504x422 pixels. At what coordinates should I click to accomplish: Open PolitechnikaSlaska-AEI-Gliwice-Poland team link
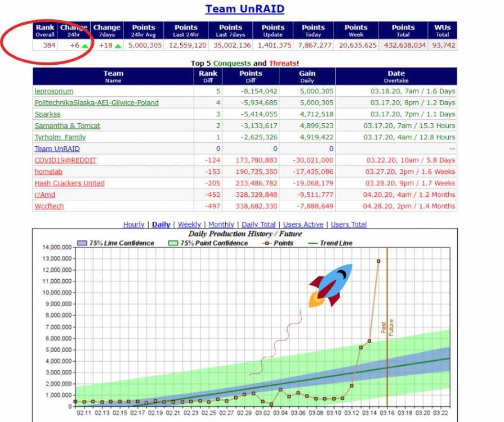pyautogui.click(x=97, y=103)
